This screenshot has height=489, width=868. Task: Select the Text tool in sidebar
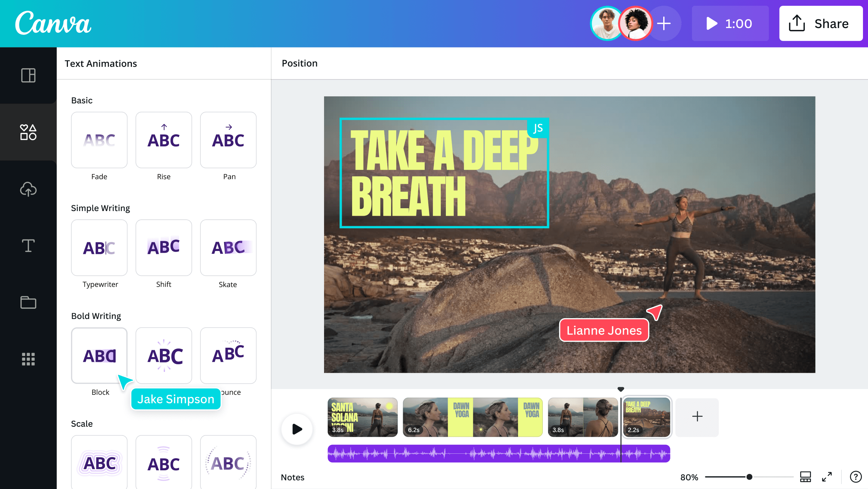pos(28,246)
